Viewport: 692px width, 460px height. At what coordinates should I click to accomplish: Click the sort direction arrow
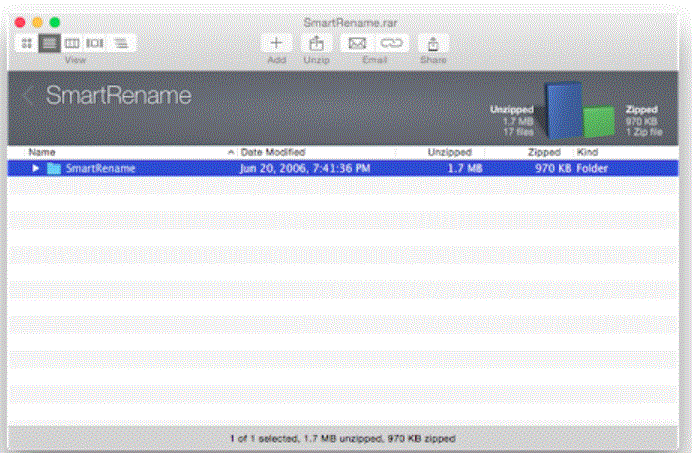click(230, 152)
